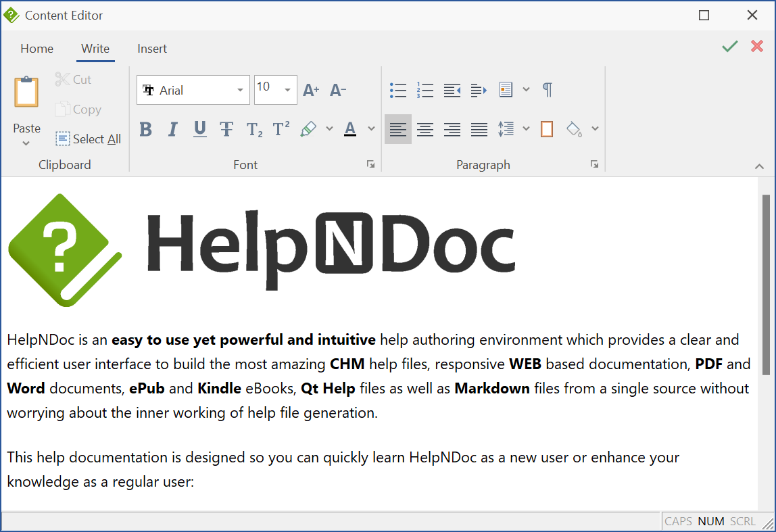The image size is (776, 532).
Task: Insert a bulleted list
Action: tap(398, 90)
